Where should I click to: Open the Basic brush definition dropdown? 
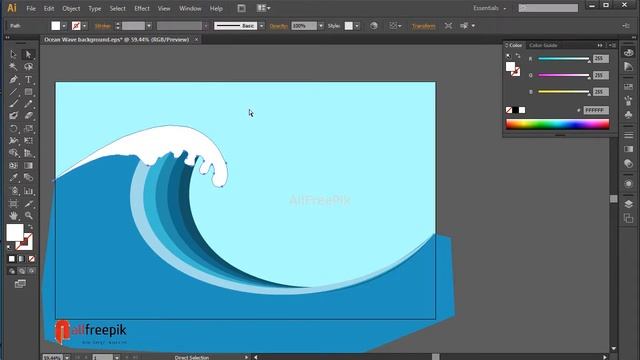pyautogui.click(x=262, y=26)
